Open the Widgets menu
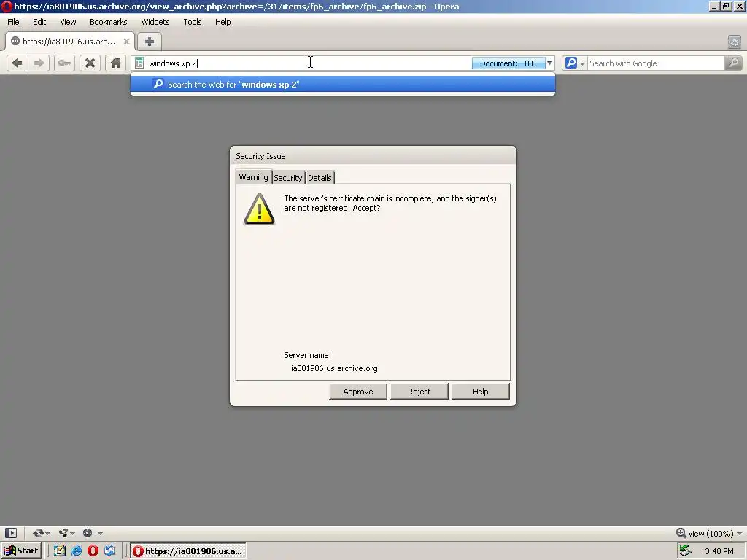Image resolution: width=747 pixels, height=560 pixels. (155, 22)
